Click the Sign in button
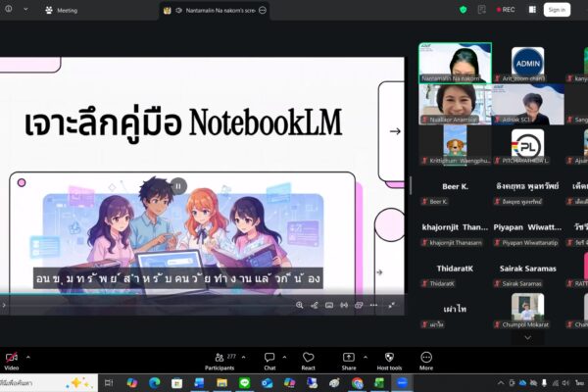Screen dimensions: 588x392 click(557, 10)
